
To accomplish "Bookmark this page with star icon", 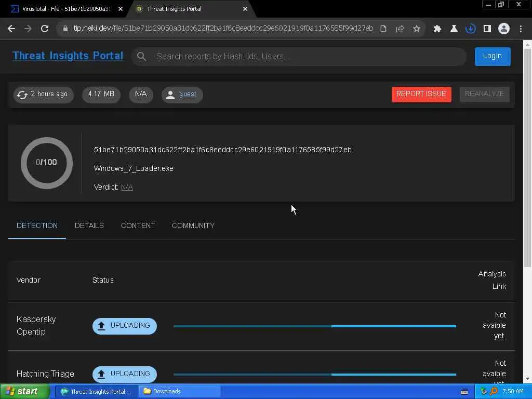I will tap(416, 29).
